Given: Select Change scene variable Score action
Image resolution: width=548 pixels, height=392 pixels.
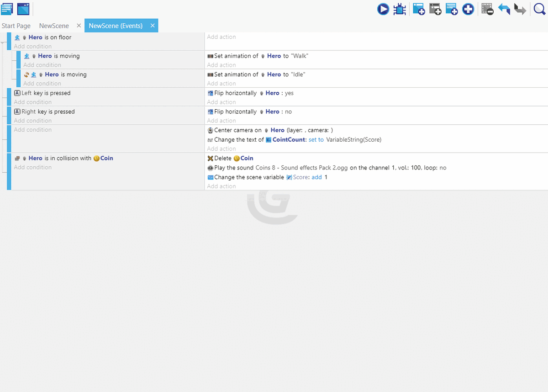Looking at the screenshot, I should coord(267,177).
